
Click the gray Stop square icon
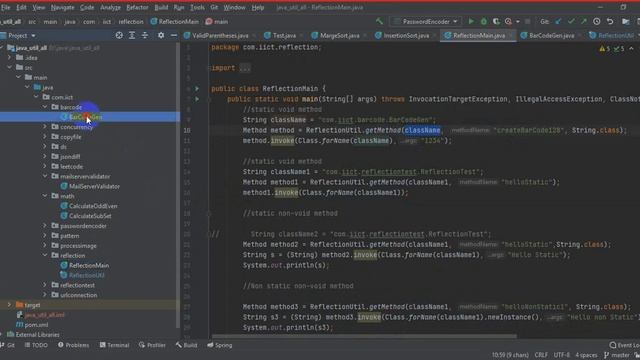pos(527,21)
